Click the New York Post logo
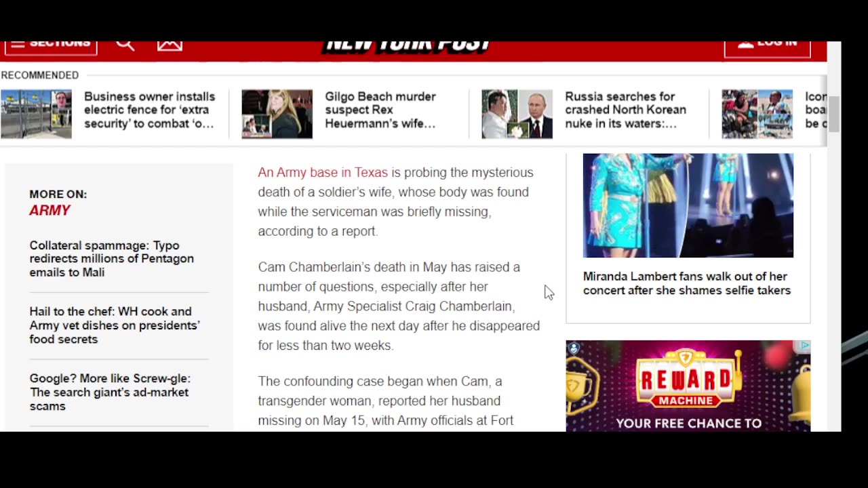868x488 pixels. click(408, 46)
